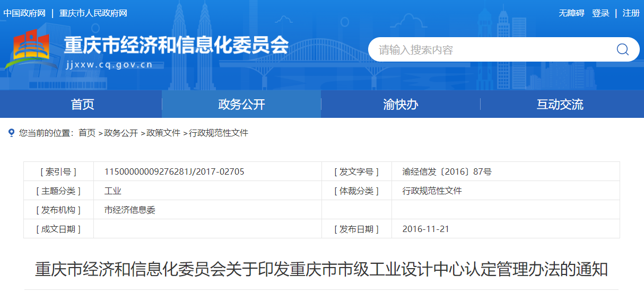Click the [ 发布日期 ] label cell
644x292 pixels.
[x=356, y=229]
